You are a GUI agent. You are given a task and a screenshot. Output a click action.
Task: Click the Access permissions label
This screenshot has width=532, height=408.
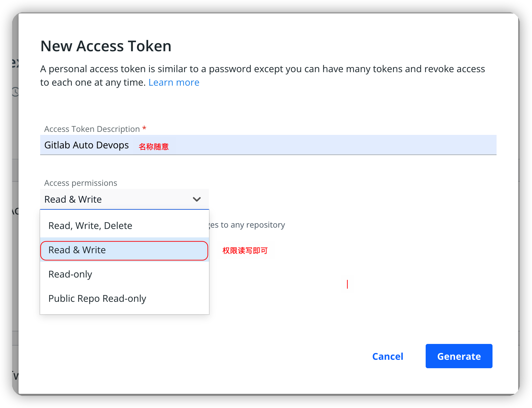tap(81, 183)
